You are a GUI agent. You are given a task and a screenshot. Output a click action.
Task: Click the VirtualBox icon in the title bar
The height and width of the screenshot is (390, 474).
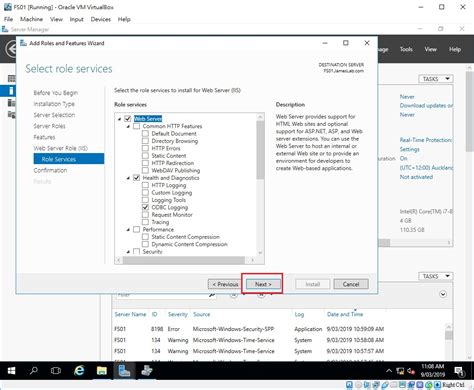[7, 7]
